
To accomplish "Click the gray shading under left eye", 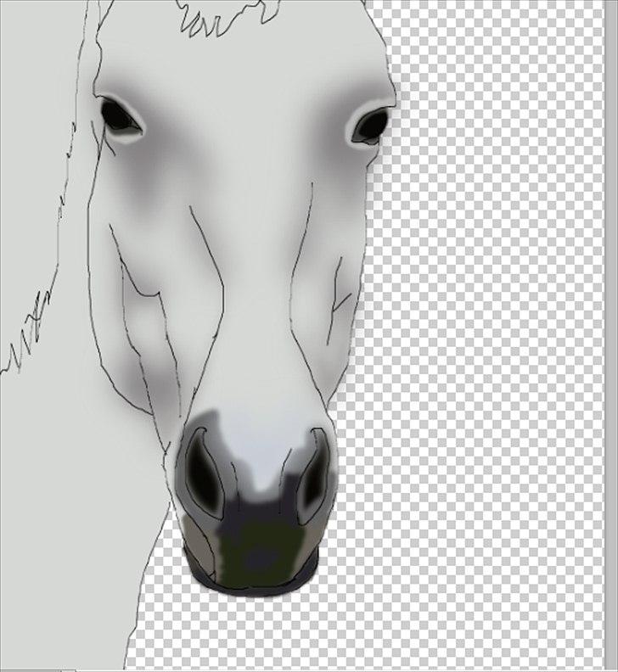I will [140, 182].
